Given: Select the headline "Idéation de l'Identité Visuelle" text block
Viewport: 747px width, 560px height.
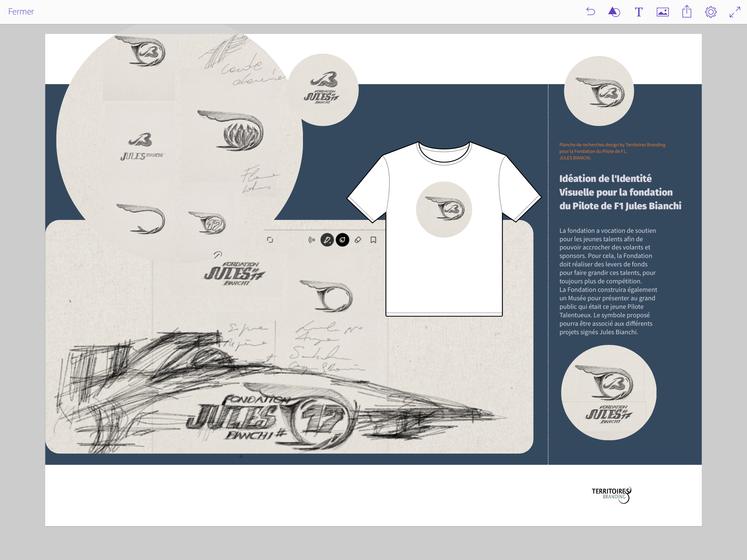Looking at the screenshot, I should [620, 192].
